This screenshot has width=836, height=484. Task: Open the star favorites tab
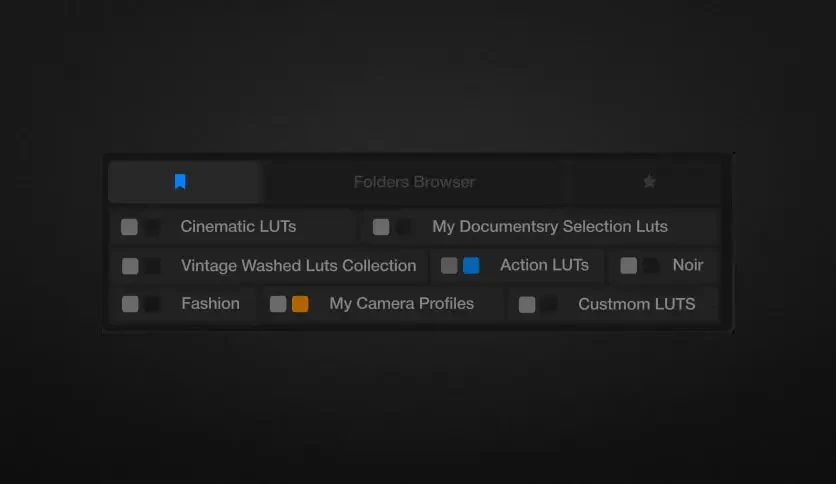tap(649, 182)
